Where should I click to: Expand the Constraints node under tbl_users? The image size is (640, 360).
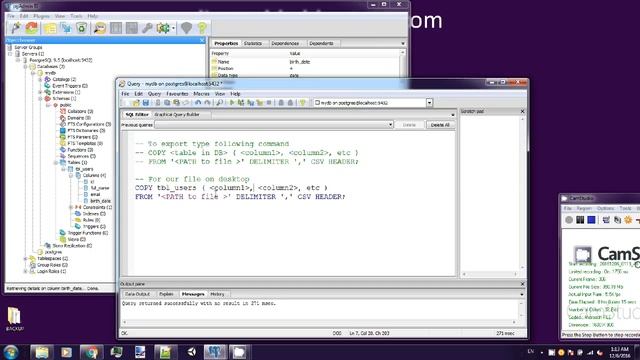pos(71,207)
